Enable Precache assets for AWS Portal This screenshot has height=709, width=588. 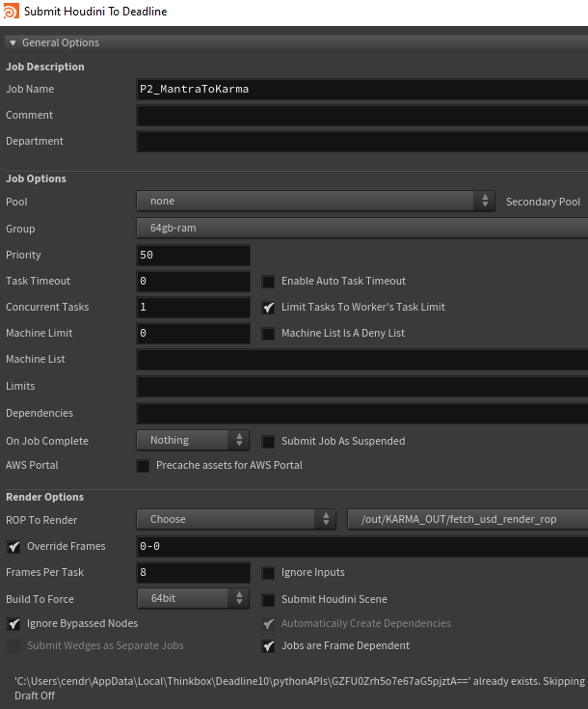pyautogui.click(x=143, y=466)
